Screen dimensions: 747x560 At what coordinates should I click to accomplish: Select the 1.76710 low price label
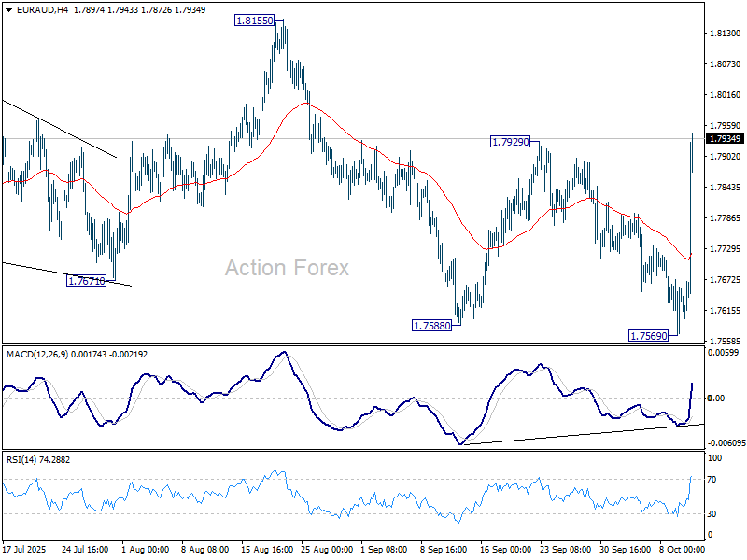pos(86,280)
